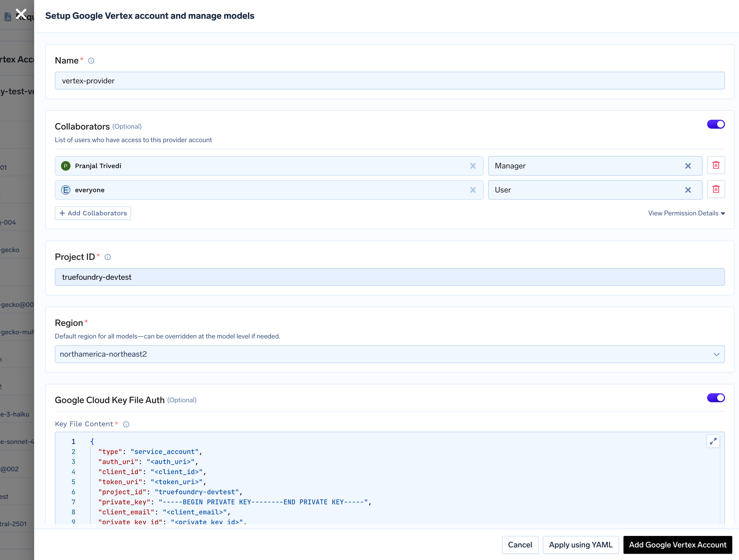Click the info icon next to Name
Image resolution: width=739 pixels, height=560 pixels.
pos(91,61)
